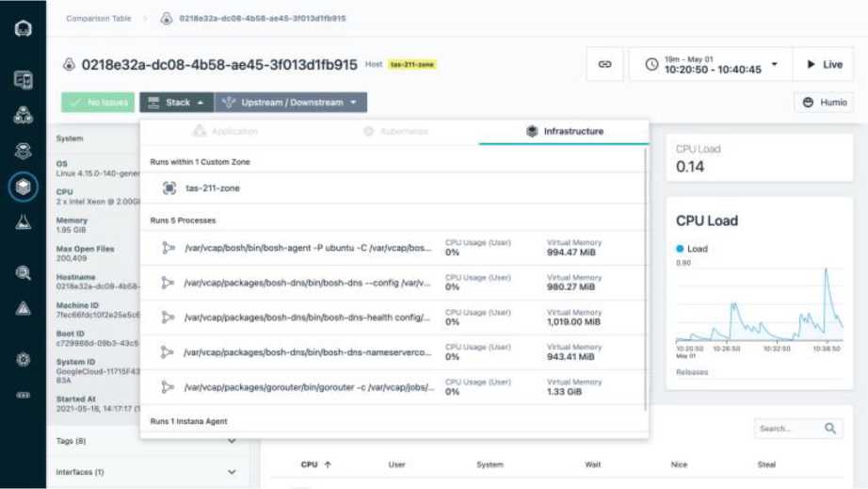
Task: Switch to the Application tab
Action: click(x=225, y=132)
